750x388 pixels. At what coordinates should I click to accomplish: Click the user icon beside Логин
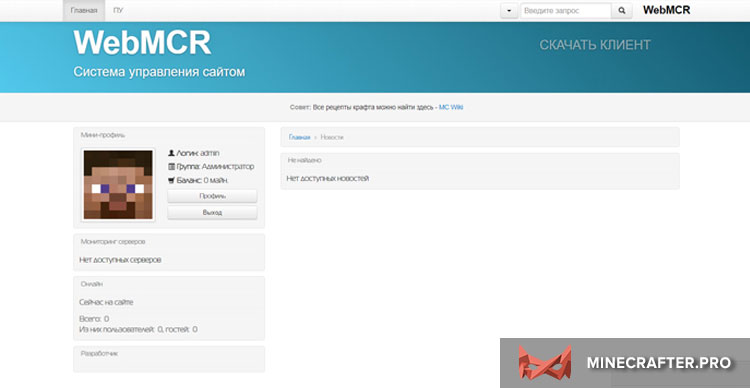coord(171,153)
